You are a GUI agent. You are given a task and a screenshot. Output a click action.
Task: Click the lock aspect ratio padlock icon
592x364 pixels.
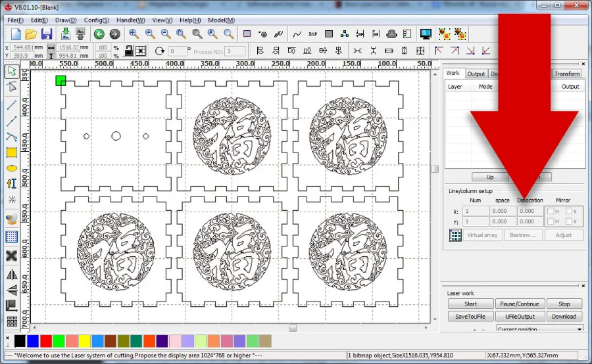[129, 51]
